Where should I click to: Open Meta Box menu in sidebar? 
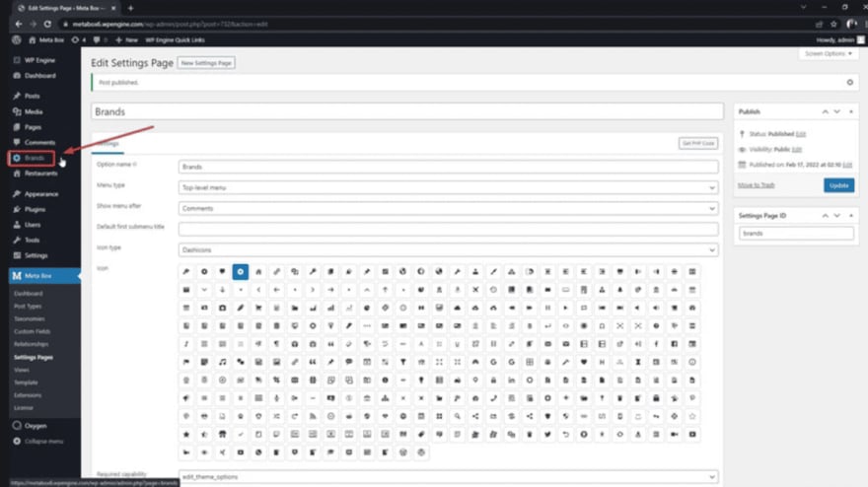click(37, 276)
